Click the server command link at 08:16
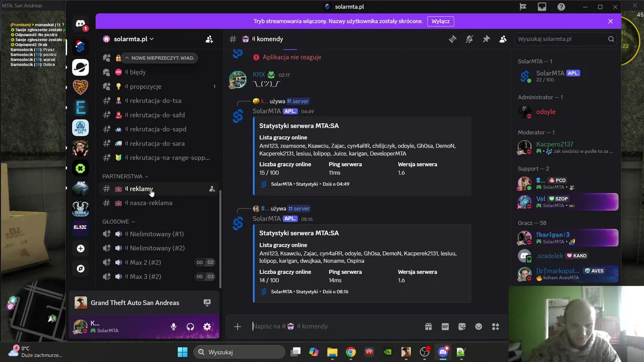The image size is (644, 362). (x=298, y=209)
